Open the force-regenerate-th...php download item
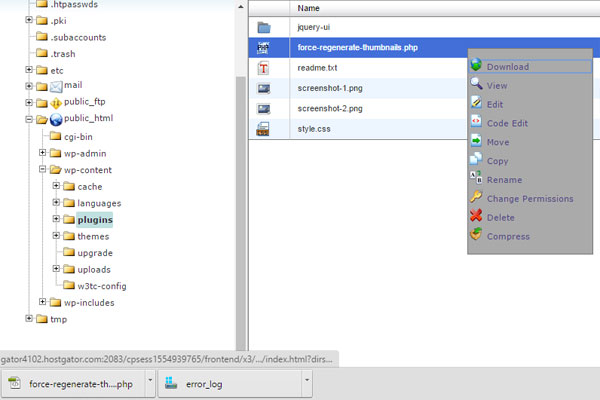Viewport: 600px width, 400px height. 73,384
